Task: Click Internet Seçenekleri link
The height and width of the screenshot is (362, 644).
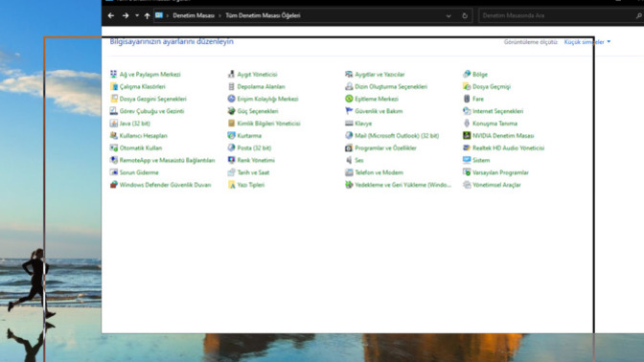Action: point(497,111)
